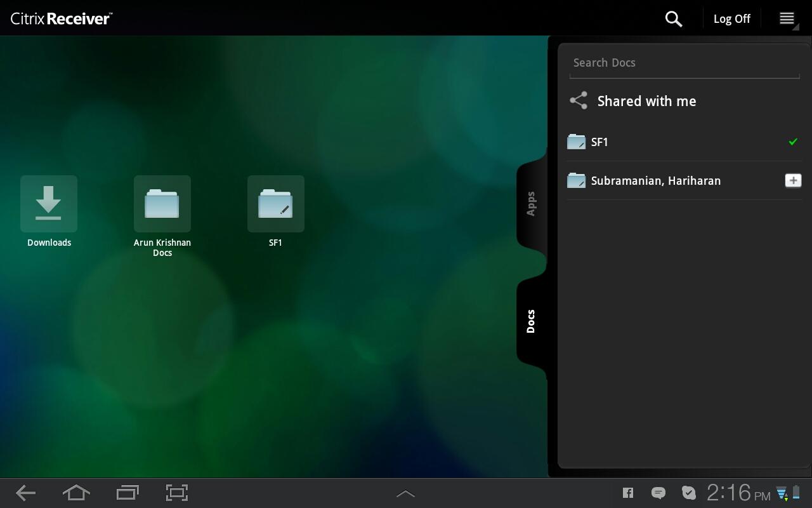Expand the bottom bar up chevron
The height and width of the screenshot is (508, 812).
pos(405,493)
